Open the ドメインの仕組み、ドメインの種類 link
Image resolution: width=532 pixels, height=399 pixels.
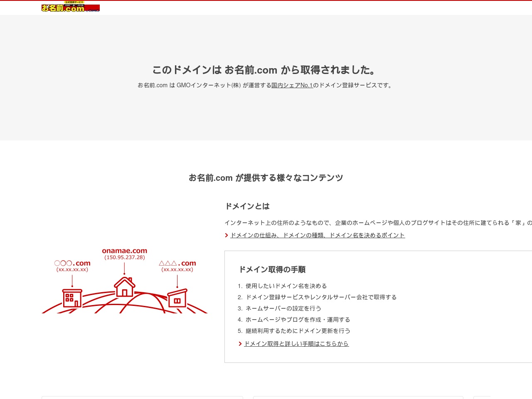[x=318, y=235]
